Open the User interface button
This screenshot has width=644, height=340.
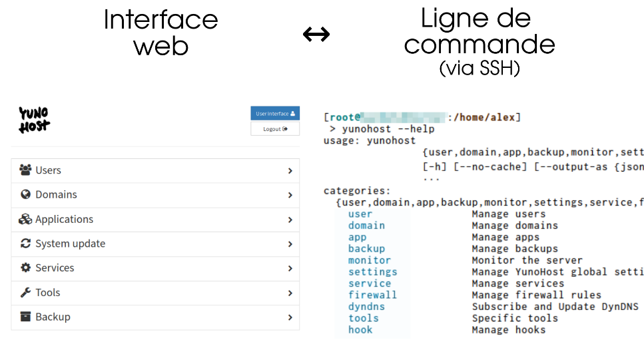(x=275, y=114)
